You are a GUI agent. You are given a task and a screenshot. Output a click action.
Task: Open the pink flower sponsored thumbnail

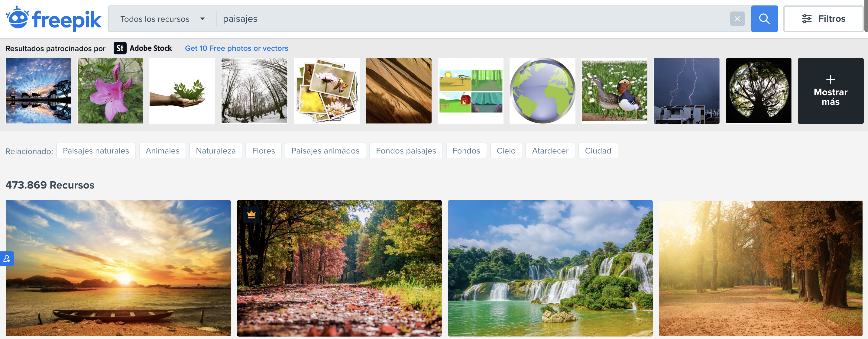click(x=111, y=91)
